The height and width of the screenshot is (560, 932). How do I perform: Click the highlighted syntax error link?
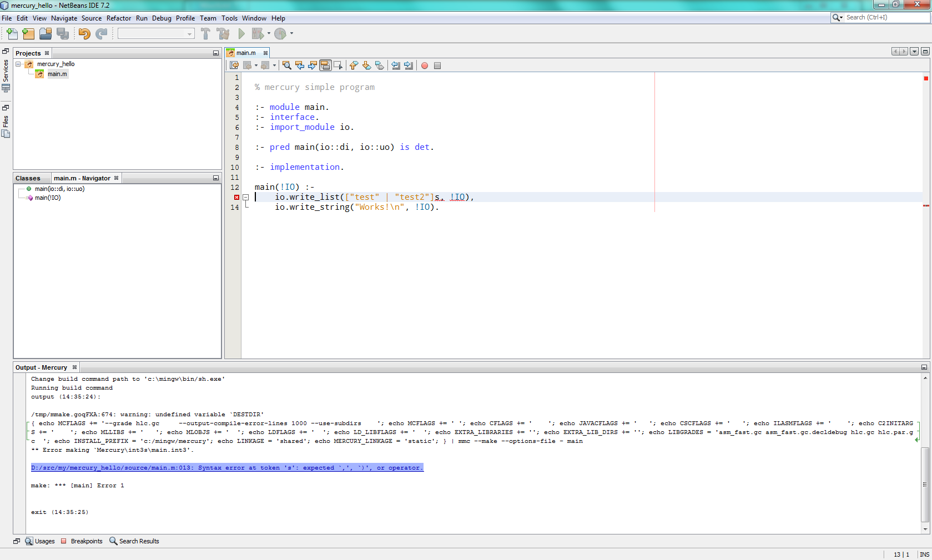click(x=227, y=468)
